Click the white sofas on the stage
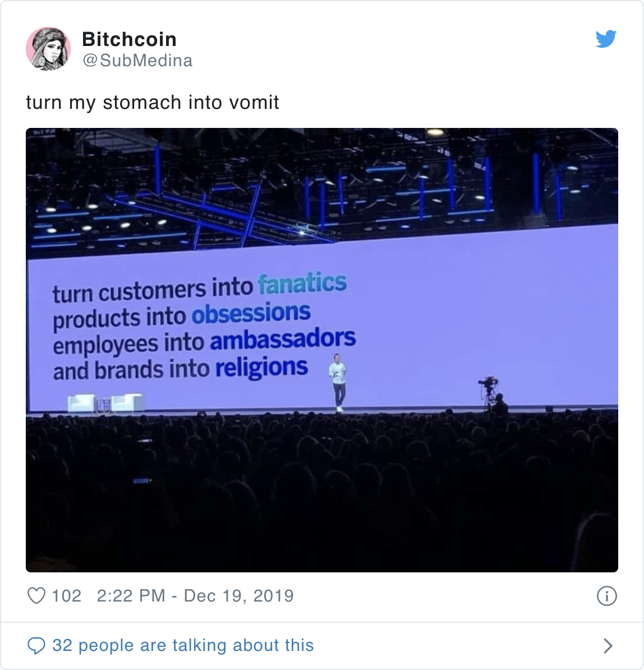 (106, 402)
